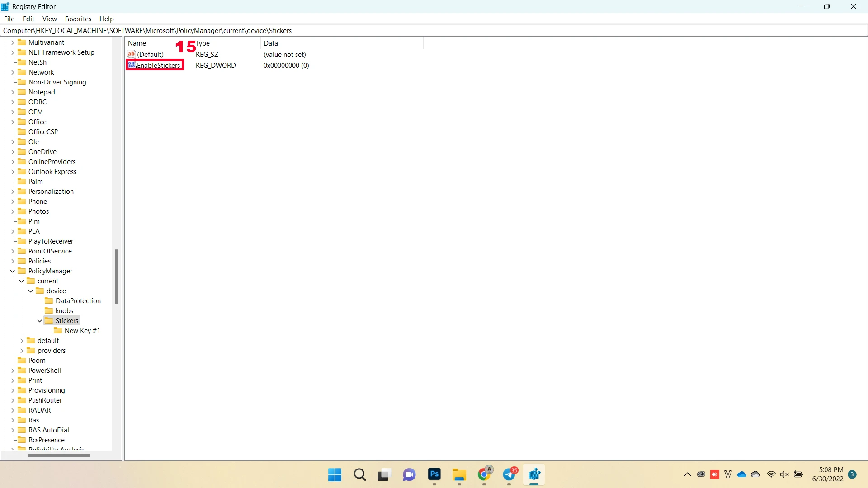Click the 0x00000000 (0) data cell

(286, 66)
